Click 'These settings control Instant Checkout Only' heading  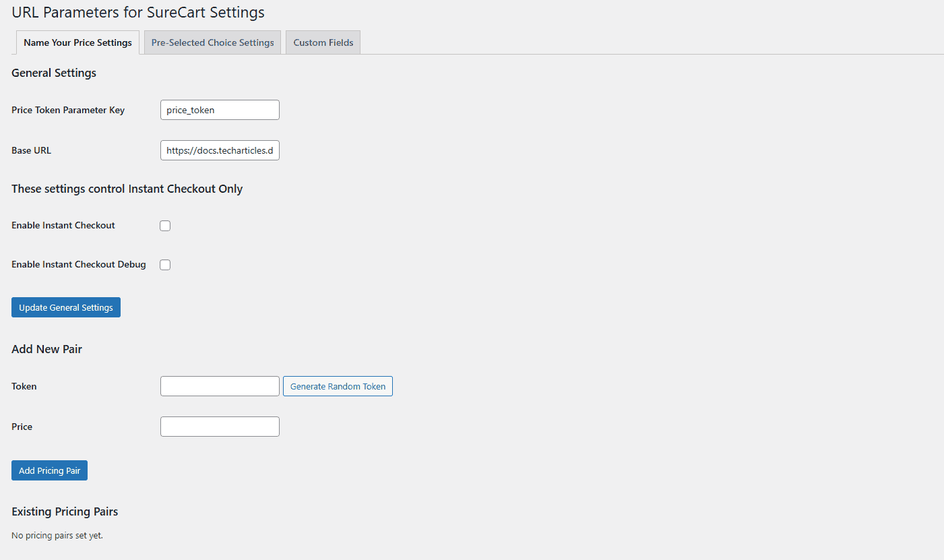tap(127, 189)
